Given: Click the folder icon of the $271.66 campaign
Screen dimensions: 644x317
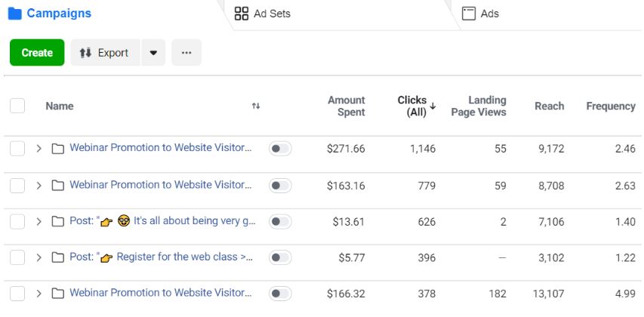Looking at the screenshot, I should (58, 149).
